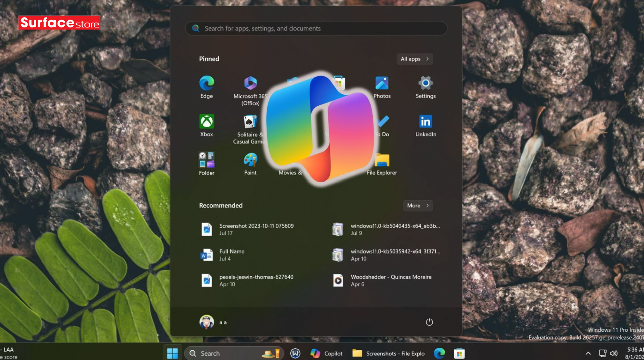Open Solitaire & Casual Games

pyautogui.click(x=250, y=123)
